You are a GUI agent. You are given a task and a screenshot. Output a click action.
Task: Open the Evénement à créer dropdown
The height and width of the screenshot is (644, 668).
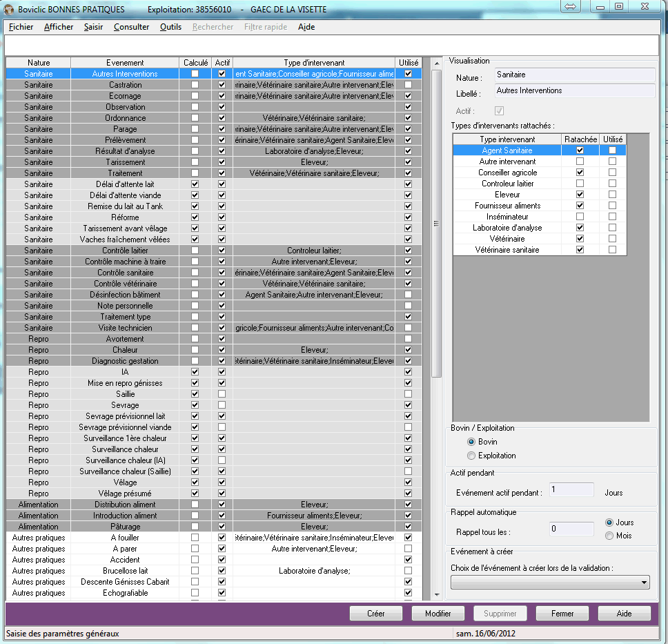(x=550, y=582)
